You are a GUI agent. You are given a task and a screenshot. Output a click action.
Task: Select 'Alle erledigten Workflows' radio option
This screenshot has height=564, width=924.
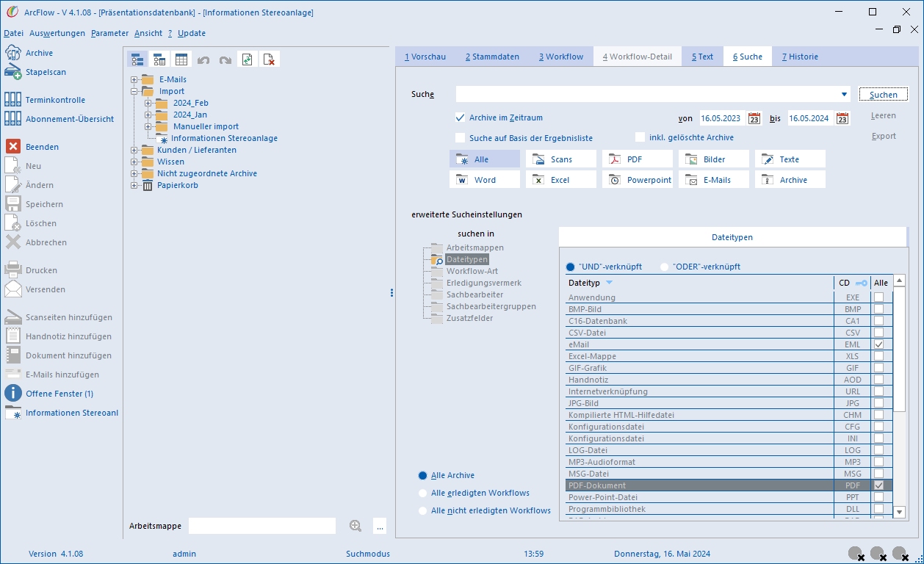tap(422, 493)
